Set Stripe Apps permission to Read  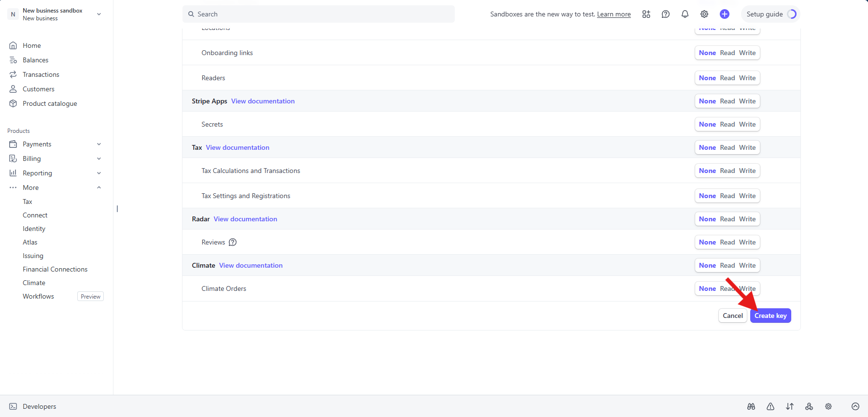coord(728,101)
